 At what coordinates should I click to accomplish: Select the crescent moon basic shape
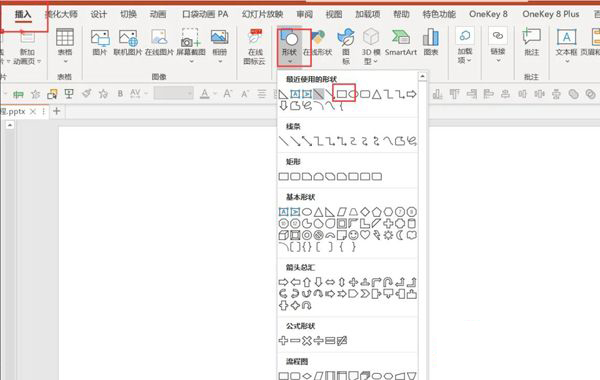point(400,235)
